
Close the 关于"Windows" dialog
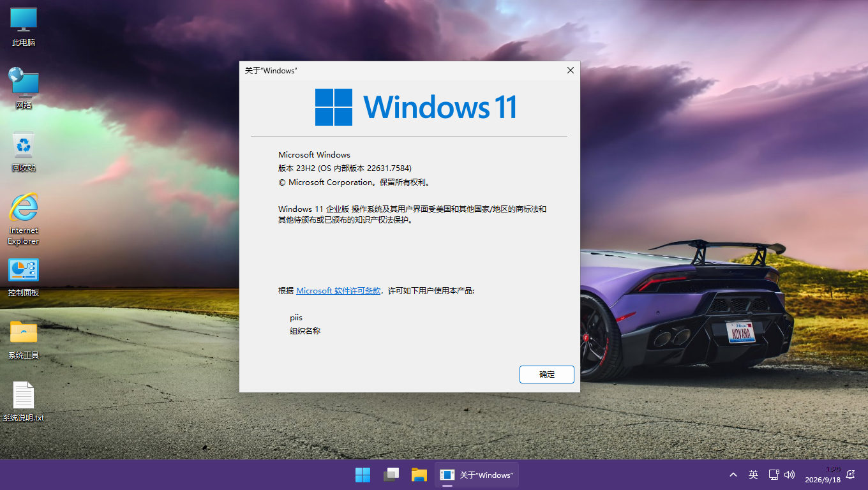(x=571, y=70)
